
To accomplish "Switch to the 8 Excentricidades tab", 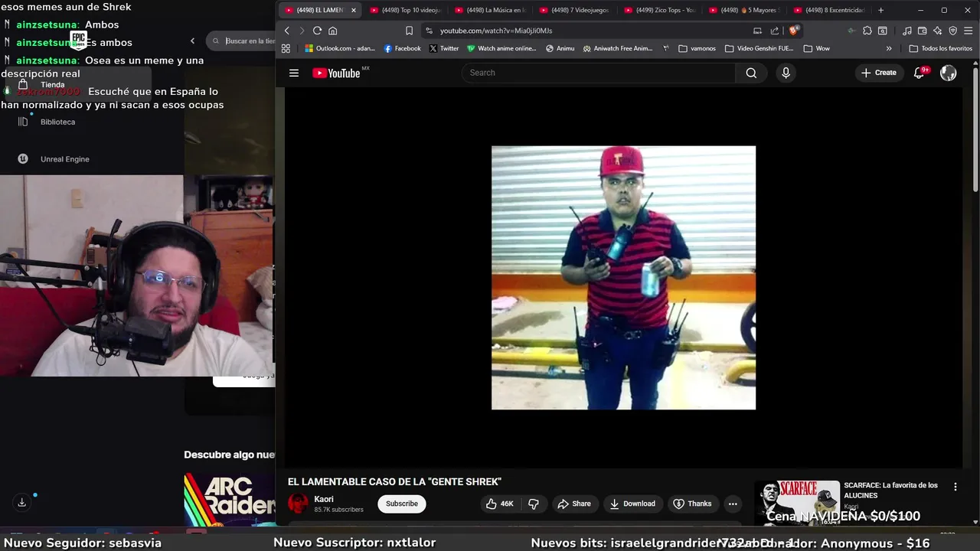I will click(830, 10).
